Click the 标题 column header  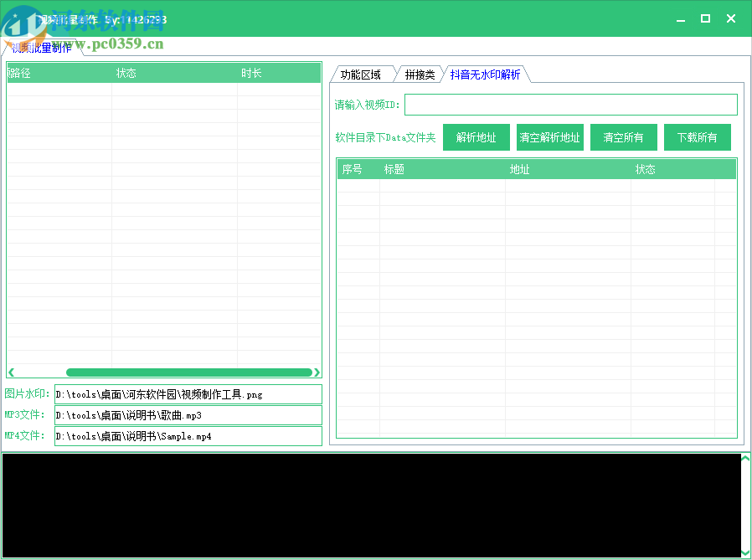click(x=443, y=169)
